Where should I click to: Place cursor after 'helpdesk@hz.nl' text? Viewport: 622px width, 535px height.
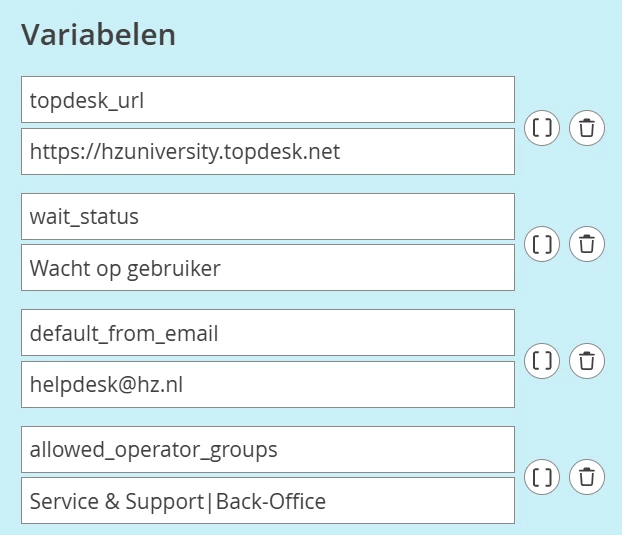point(183,385)
